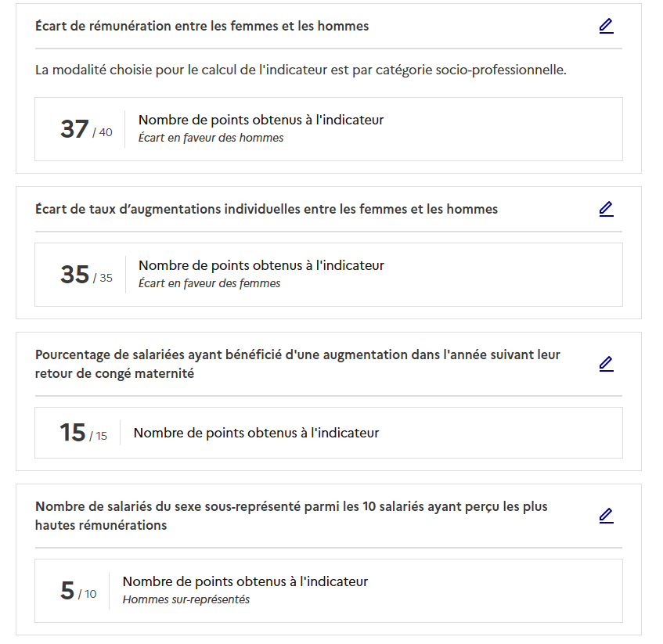This screenshot has width=663, height=644.
Task: Click the "sexe sous-représenté" section heading
Action: (291, 516)
